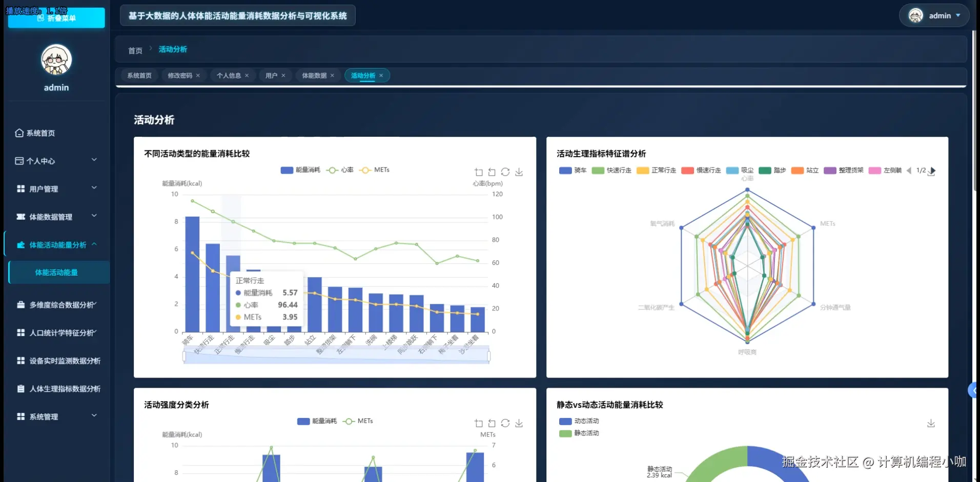
Task: Click the 折叠菜单 collapse menu button
Action: [x=56, y=18]
